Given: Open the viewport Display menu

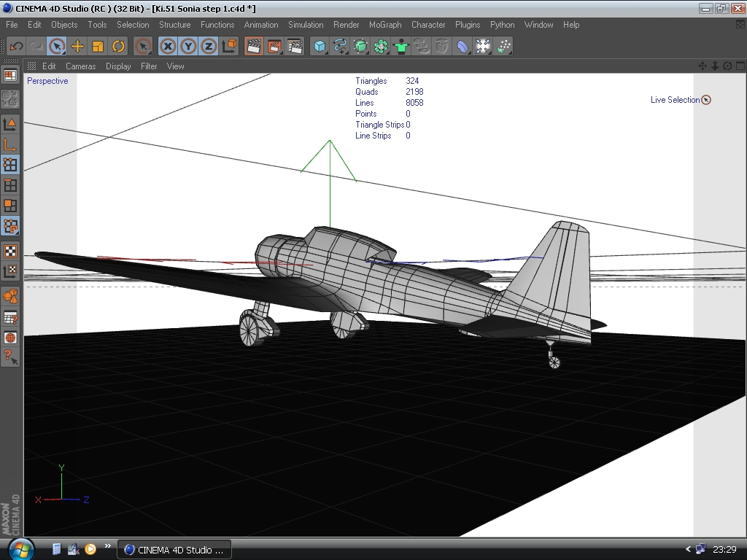Looking at the screenshot, I should click(x=118, y=66).
